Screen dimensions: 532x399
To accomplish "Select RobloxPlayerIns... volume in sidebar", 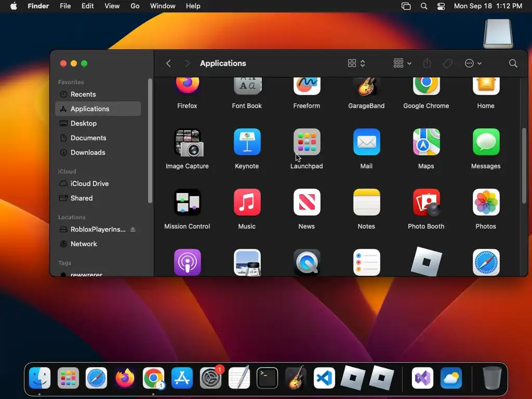I will (98, 229).
